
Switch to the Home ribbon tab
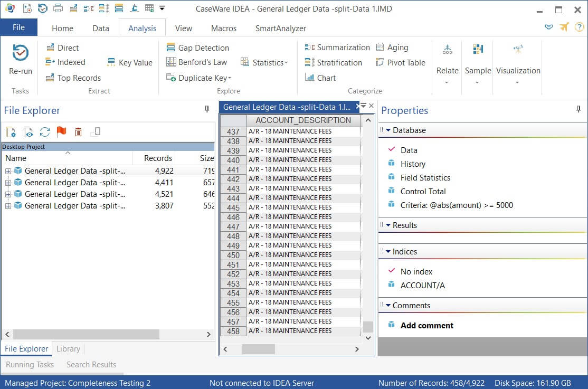point(63,28)
